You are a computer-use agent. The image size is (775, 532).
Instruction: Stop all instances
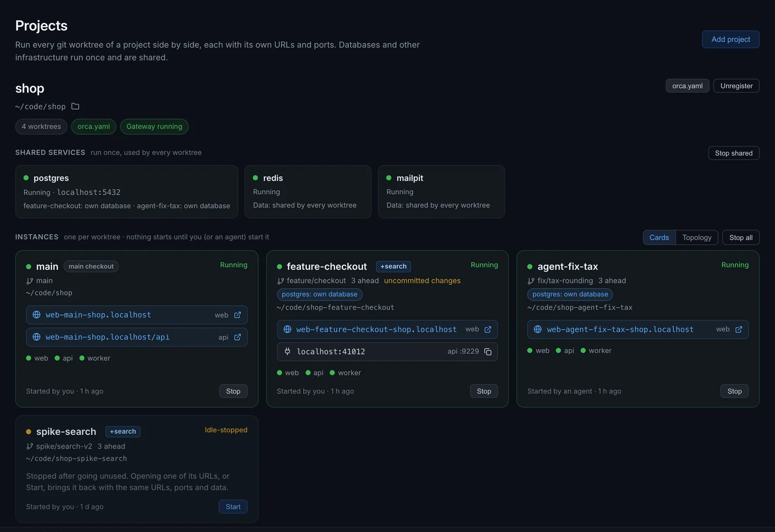741,238
